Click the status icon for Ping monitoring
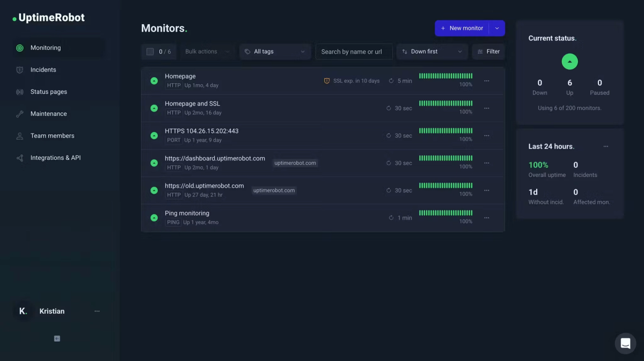The width and height of the screenshot is (644, 361). 154,218
